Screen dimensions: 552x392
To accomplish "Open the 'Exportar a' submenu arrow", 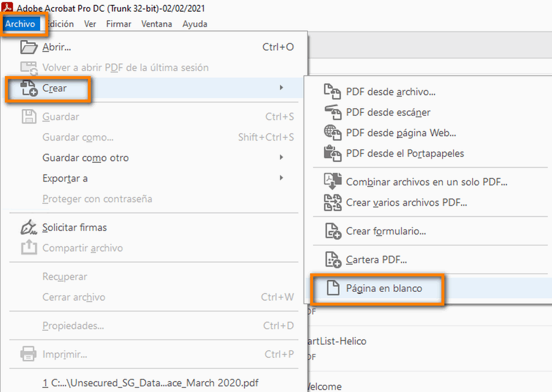I will pyautogui.click(x=281, y=178).
